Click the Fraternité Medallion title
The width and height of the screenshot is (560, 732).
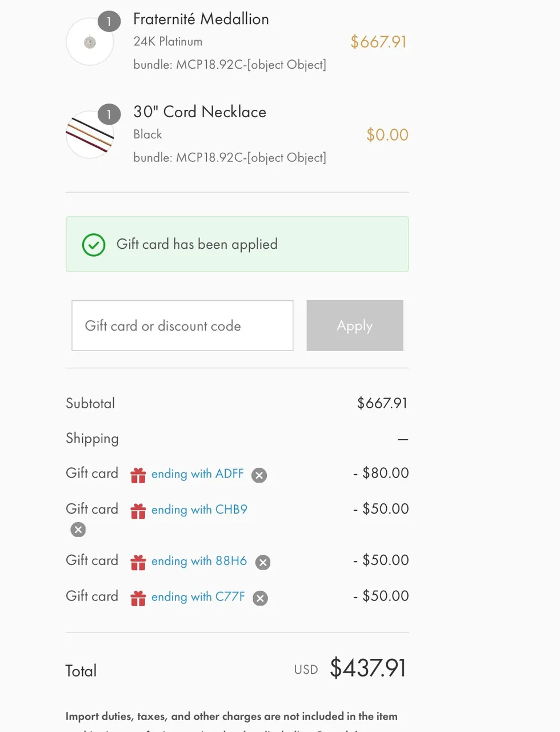click(201, 19)
